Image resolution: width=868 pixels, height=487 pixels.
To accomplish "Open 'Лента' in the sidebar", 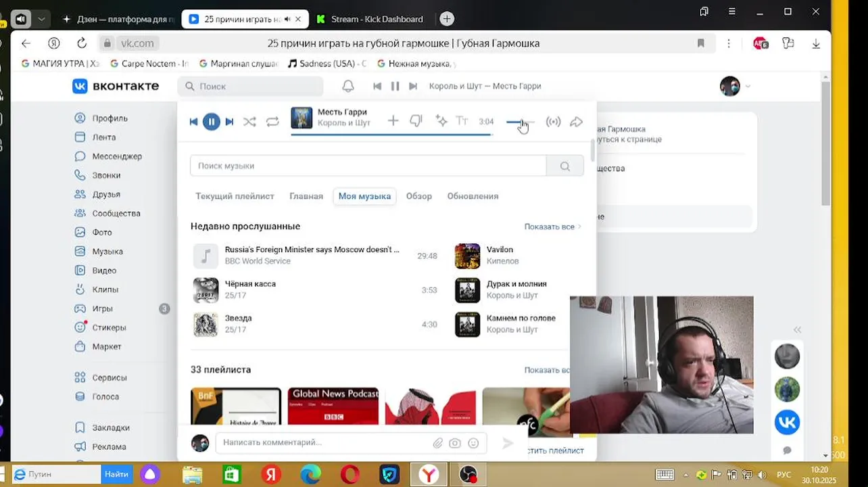I will point(104,137).
